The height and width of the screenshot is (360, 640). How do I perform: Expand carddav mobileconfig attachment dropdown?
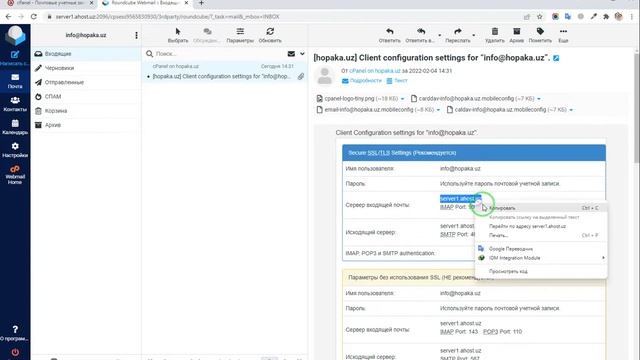click(539, 99)
